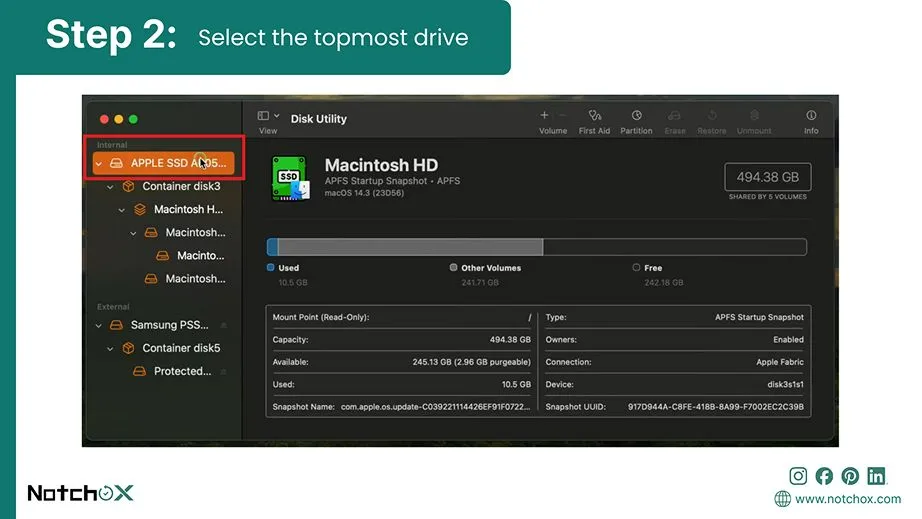
Task: Eject the Protected... volume
Action: pos(223,372)
